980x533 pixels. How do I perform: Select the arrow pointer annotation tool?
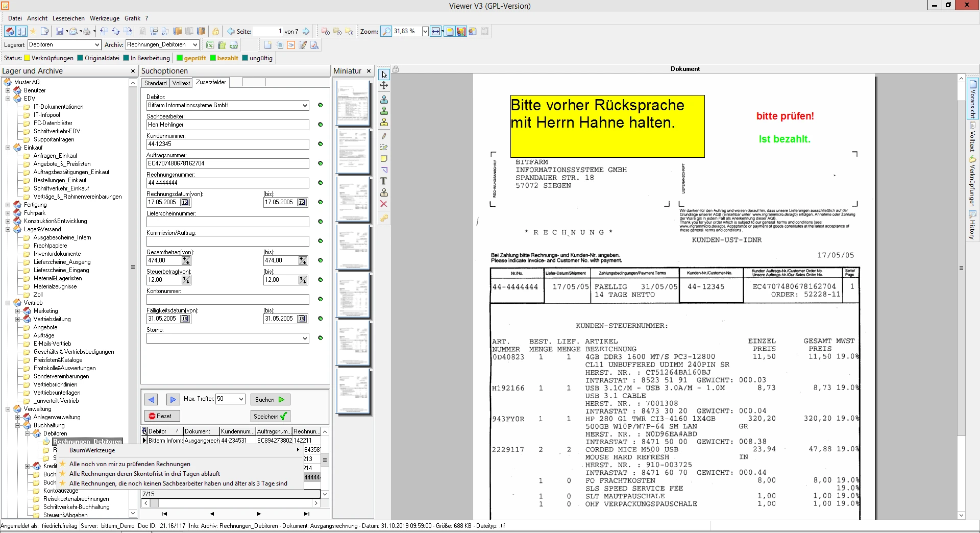point(384,75)
